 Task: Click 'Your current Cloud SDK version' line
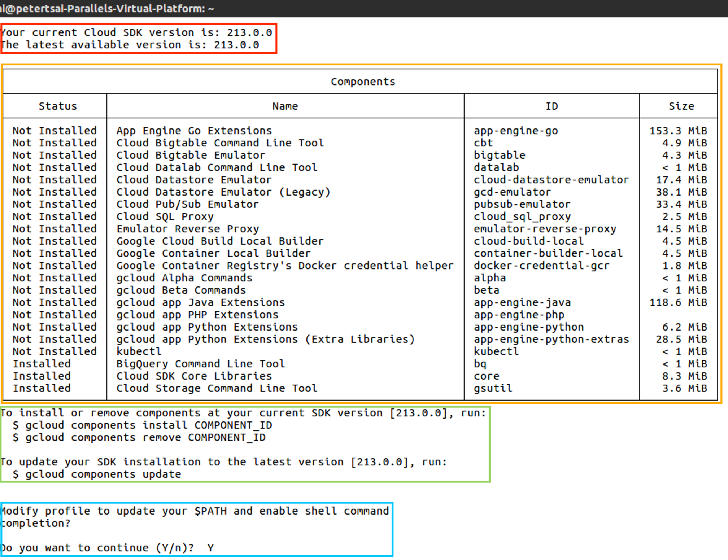point(136,32)
